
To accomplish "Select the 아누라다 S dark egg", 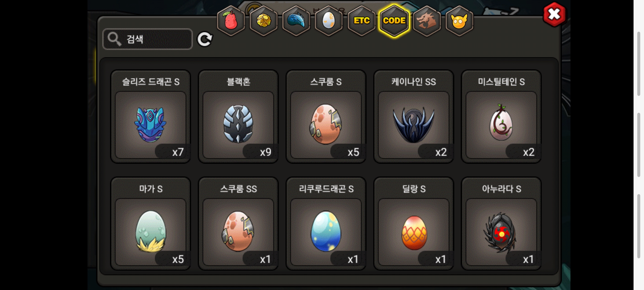I will (501, 224).
